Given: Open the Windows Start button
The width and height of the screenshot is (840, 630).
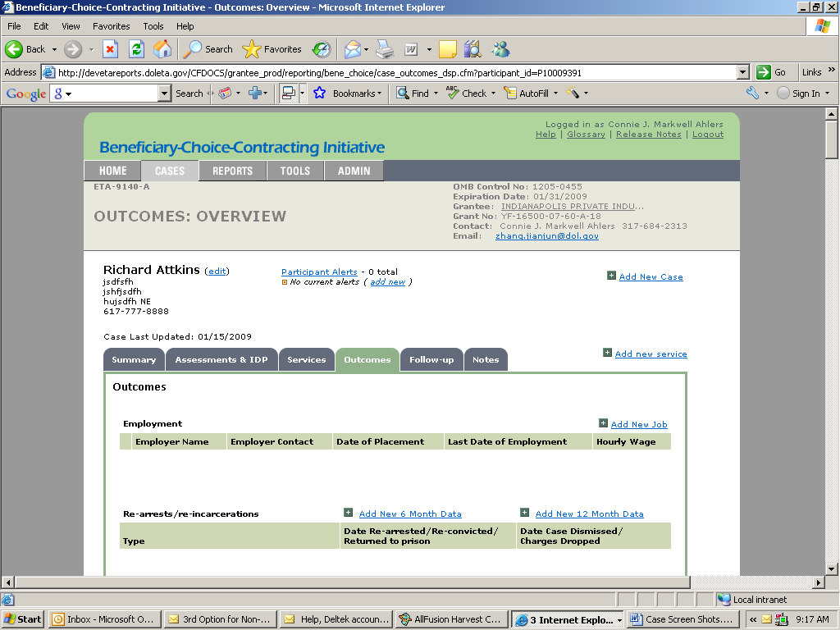Looking at the screenshot, I should [x=24, y=619].
